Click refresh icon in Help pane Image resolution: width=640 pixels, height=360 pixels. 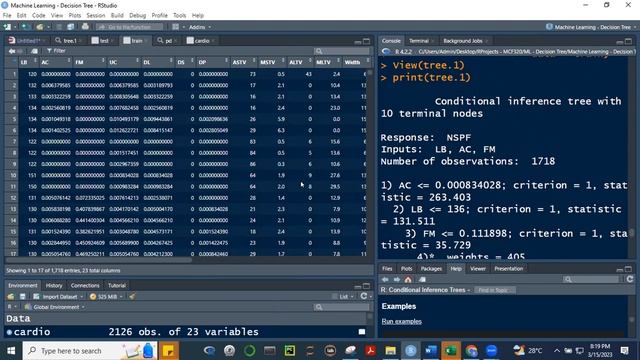(x=630, y=279)
